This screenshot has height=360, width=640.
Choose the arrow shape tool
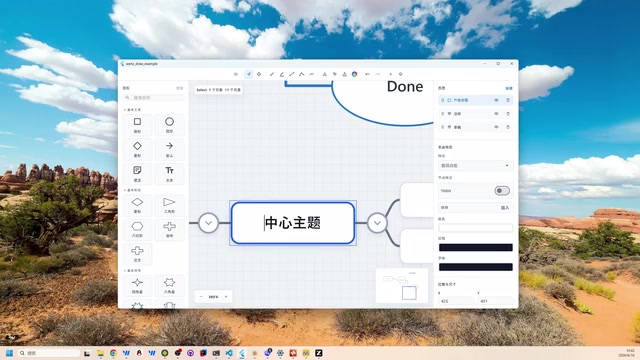point(169,149)
